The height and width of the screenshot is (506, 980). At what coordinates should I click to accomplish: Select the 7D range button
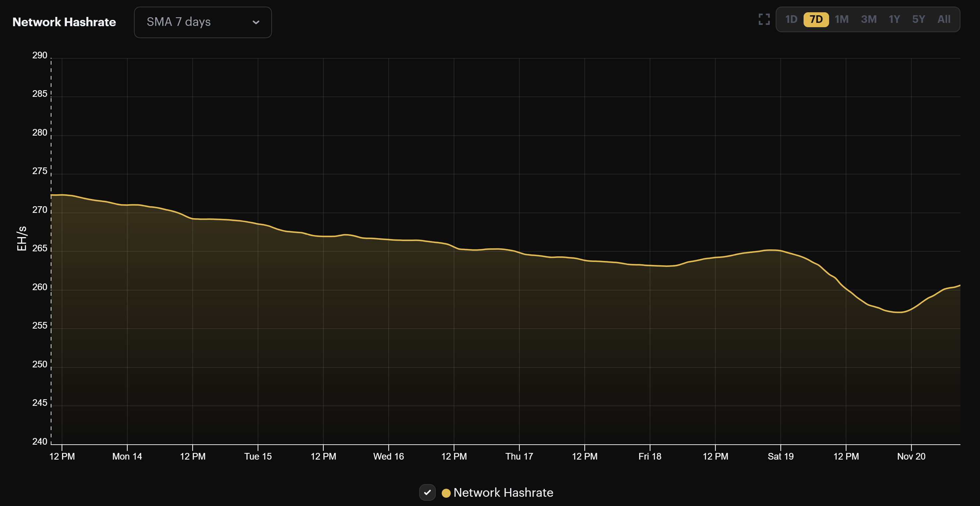tap(817, 20)
